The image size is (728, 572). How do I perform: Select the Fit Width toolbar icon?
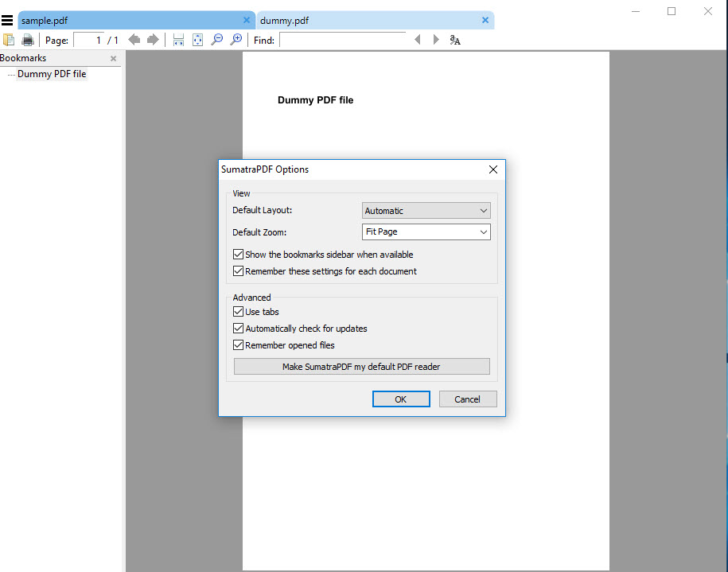[x=178, y=40]
